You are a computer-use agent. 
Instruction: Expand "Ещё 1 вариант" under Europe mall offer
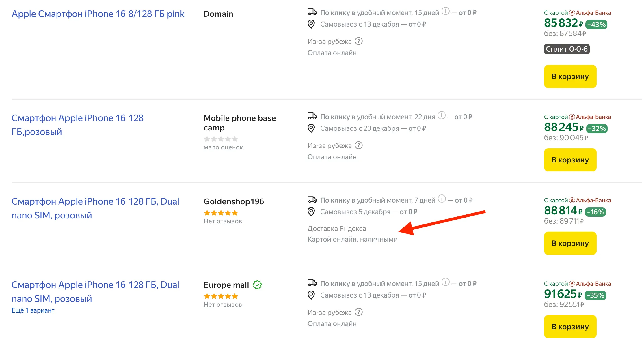(33, 310)
